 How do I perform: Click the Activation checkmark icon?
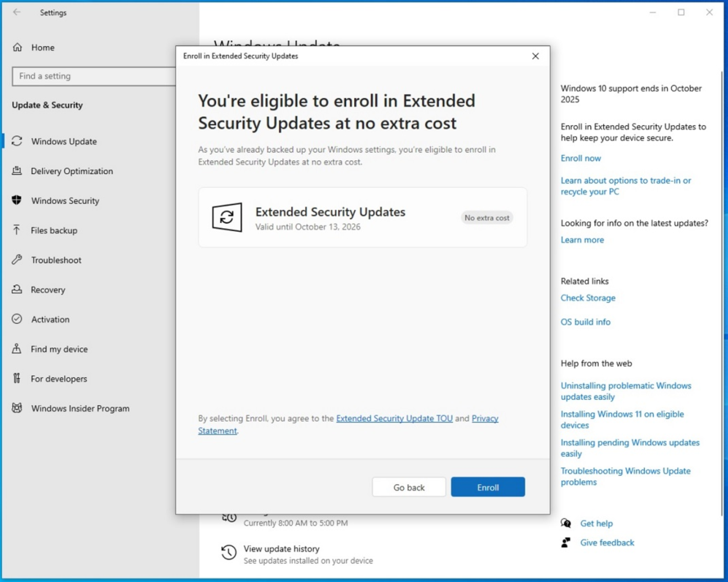(x=17, y=319)
